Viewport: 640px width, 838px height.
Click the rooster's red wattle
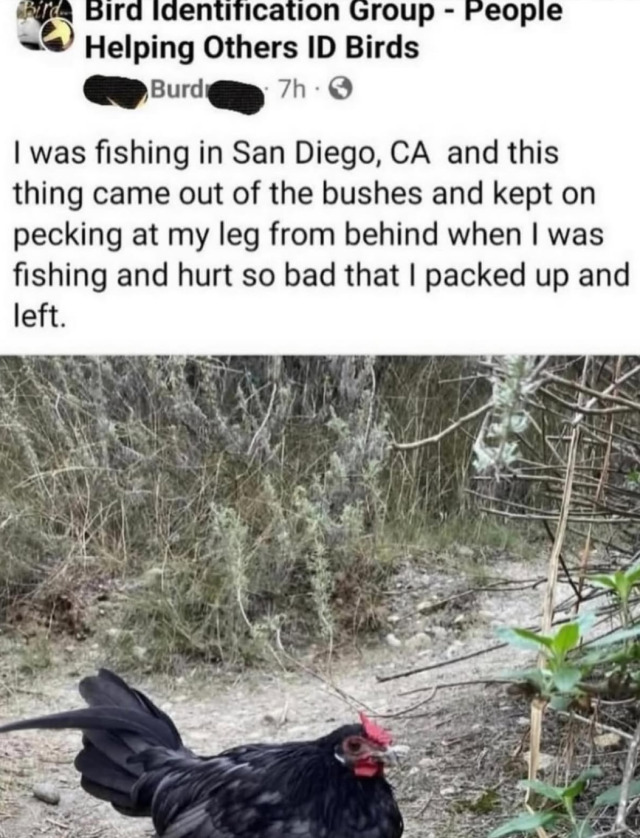[368, 766]
